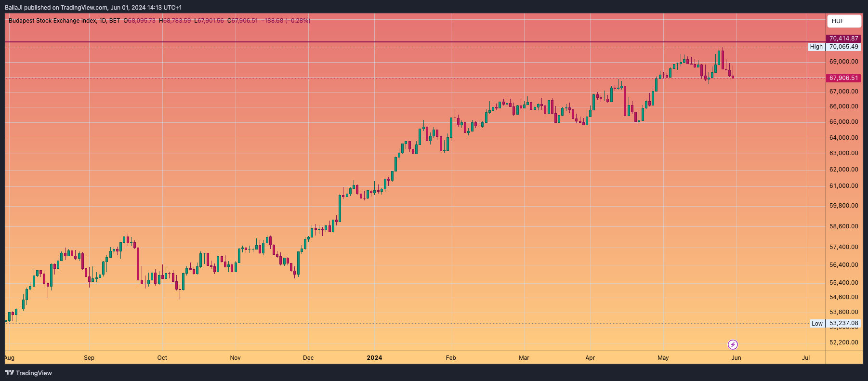This screenshot has width=868, height=381.
Task: Click the current price label 67,906.51
Action: [x=844, y=78]
